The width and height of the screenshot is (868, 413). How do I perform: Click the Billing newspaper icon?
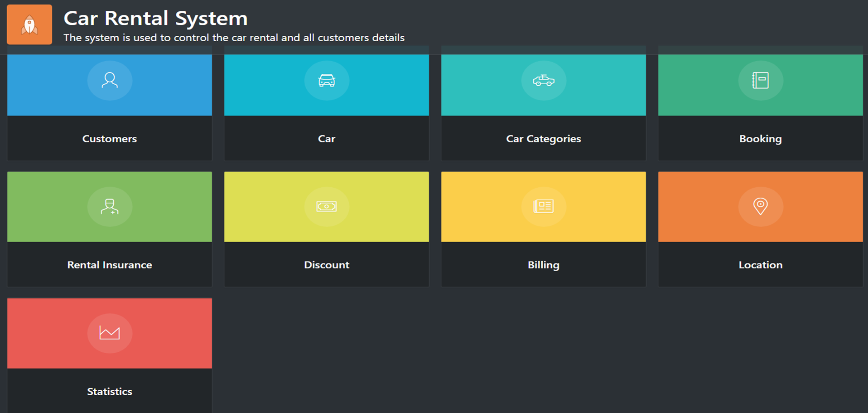543,206
